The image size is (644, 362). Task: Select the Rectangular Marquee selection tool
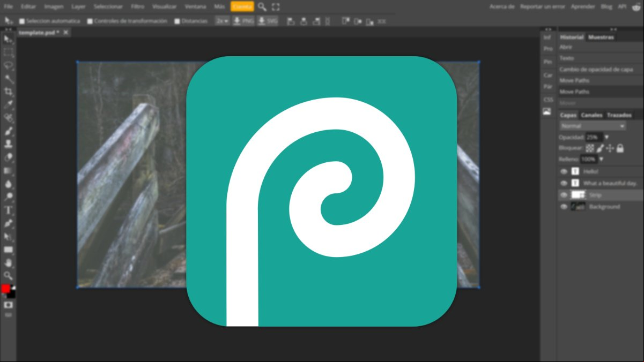pos(9,52)
